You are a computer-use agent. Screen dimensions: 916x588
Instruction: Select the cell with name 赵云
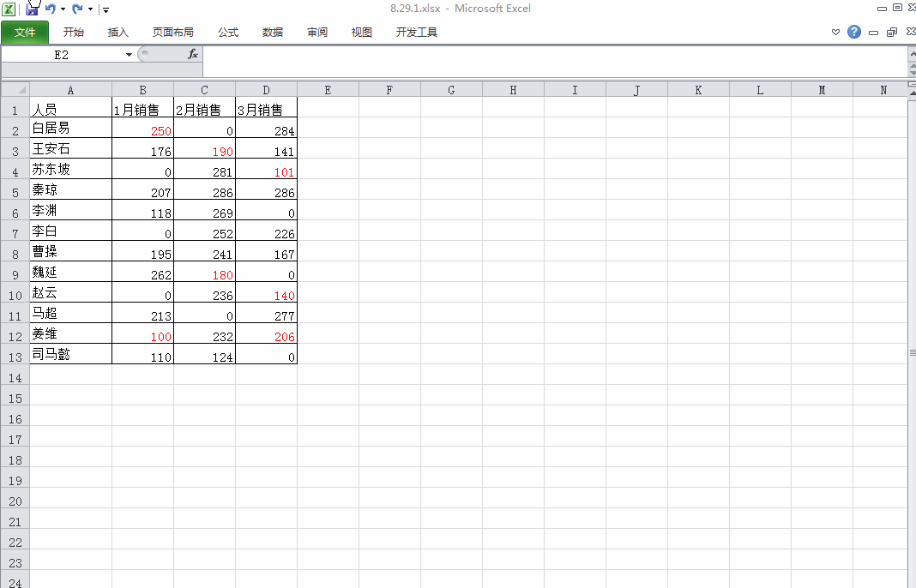[x=70, y=292]
